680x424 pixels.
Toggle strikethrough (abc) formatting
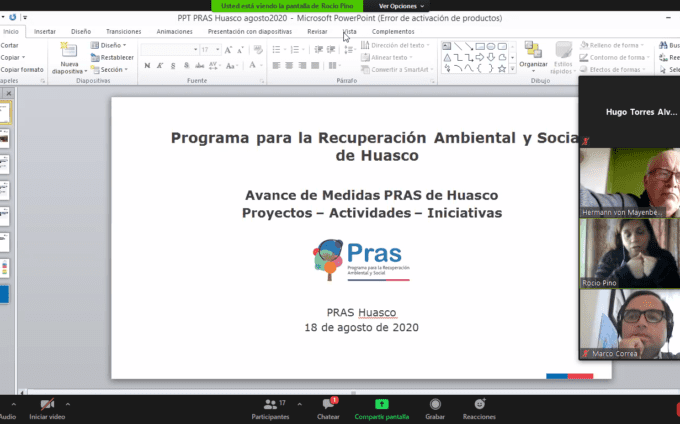coord(199,65)
